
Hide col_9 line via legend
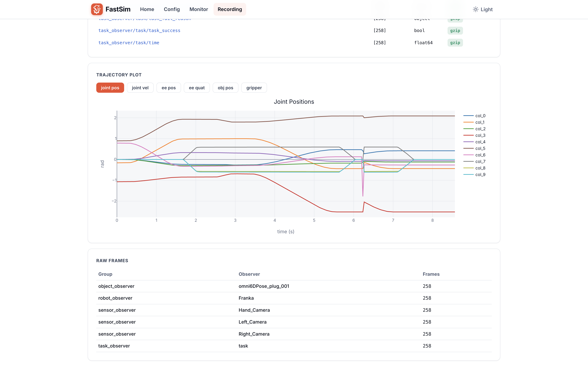pos(474,174)
